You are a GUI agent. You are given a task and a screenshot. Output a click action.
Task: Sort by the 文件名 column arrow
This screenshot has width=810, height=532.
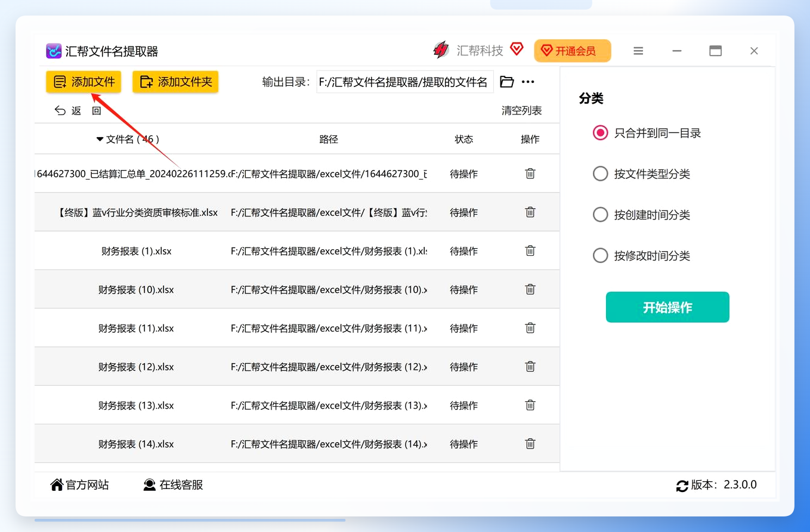pyautogui.click(x=100, y=139)
